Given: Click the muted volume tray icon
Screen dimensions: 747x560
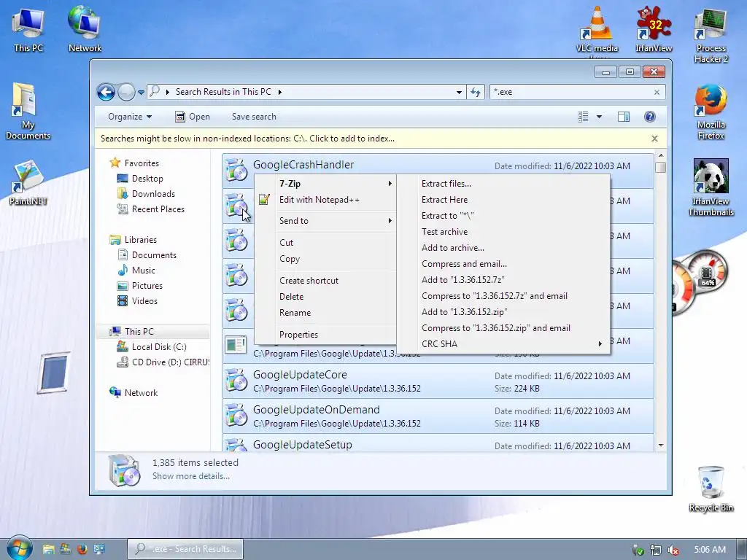Looking at the screenshot, I should pyautogui.click(x=673, y=550).
